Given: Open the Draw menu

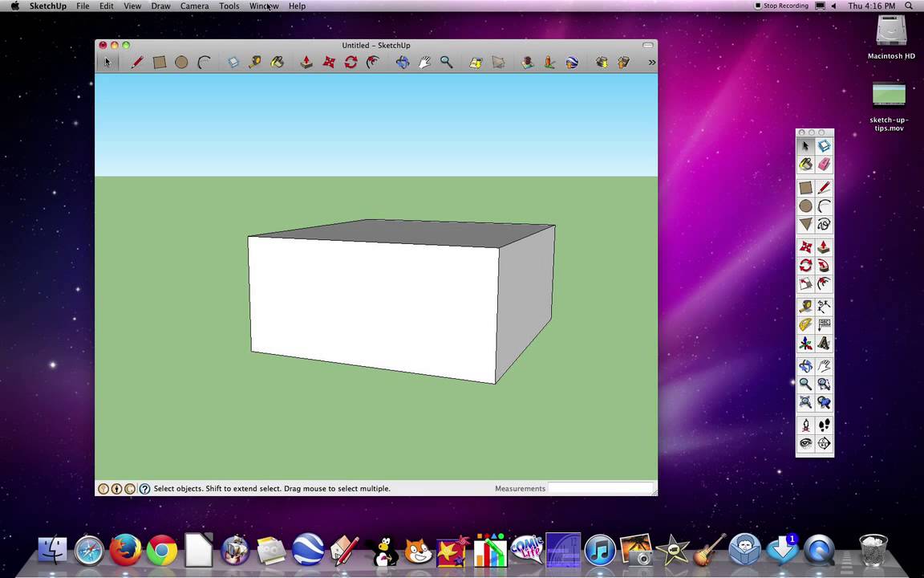Looking at the screenshot, I should point(160,6).
